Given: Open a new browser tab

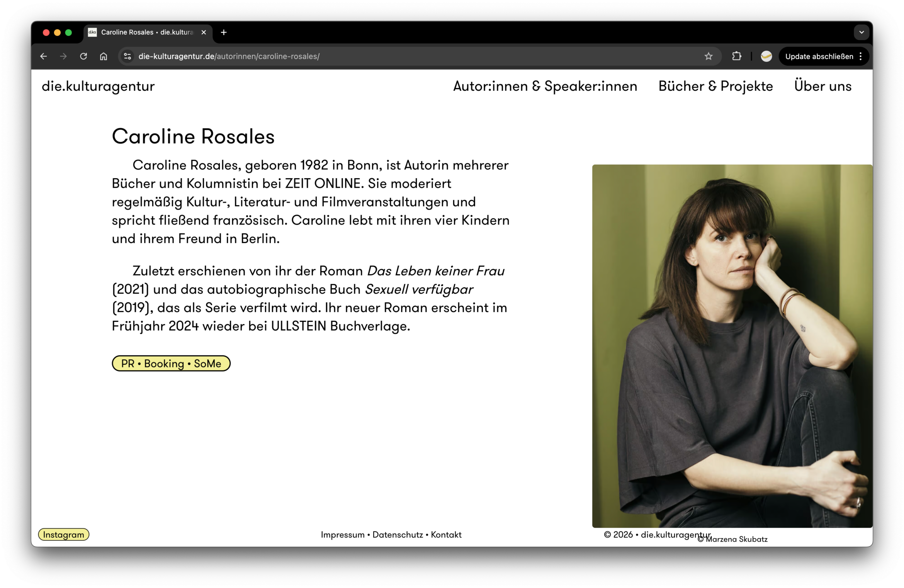Looking at the screenshot, I should tap(224, 32).
